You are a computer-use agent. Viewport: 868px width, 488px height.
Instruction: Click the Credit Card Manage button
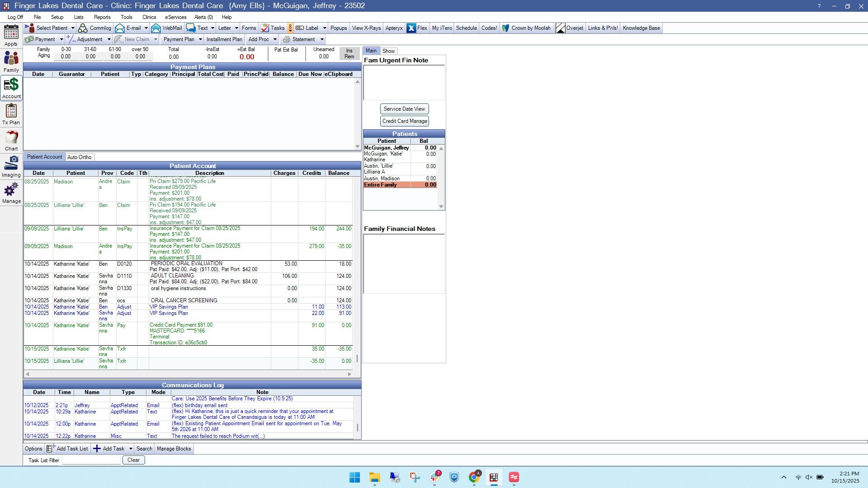click(x=404, y=121)
